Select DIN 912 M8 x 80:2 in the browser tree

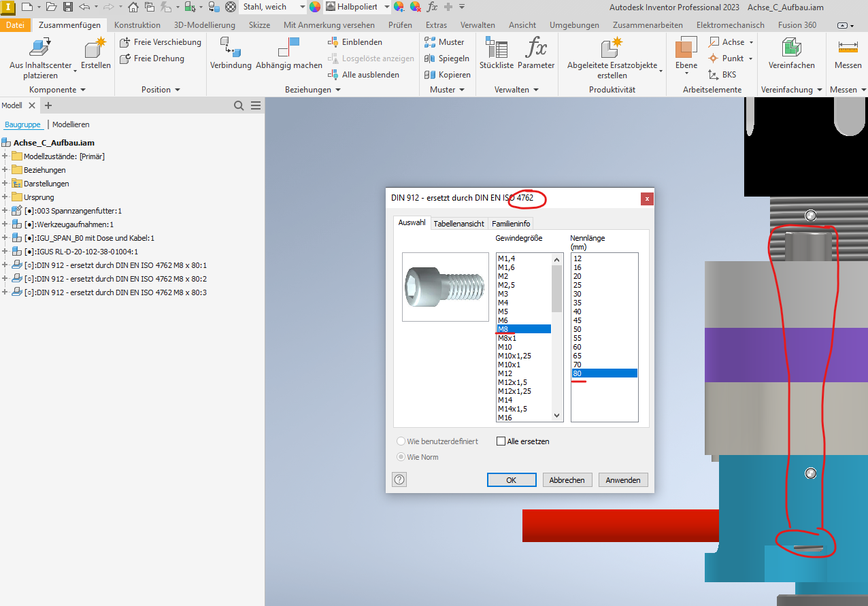pyautogui.click(x=115, y=279)
